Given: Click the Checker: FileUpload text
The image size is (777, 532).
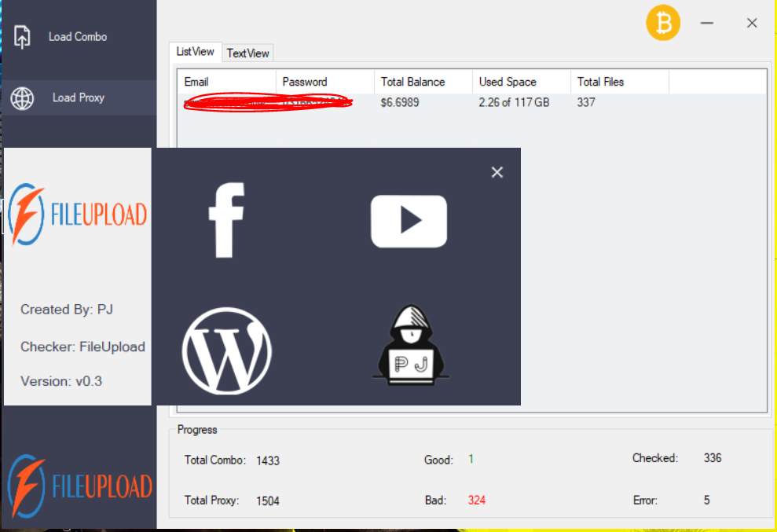Looking at the screenshot, I should [x=82, y=347].
